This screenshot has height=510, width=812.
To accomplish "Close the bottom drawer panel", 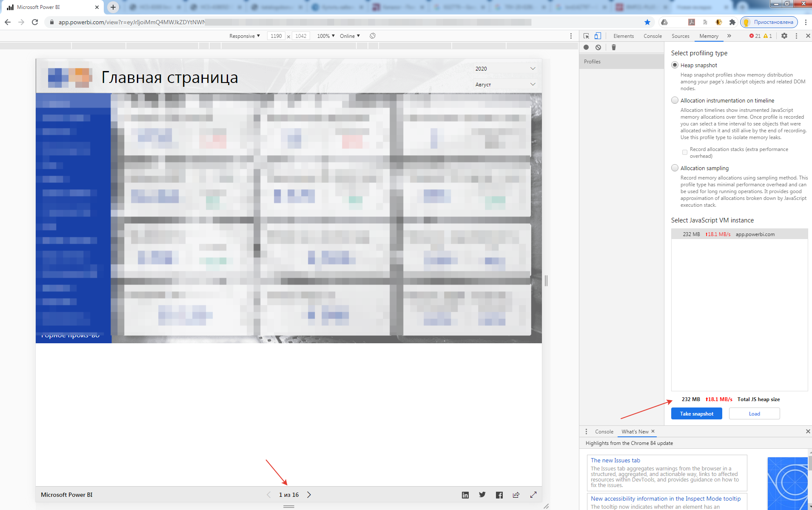I will [808, 431].
